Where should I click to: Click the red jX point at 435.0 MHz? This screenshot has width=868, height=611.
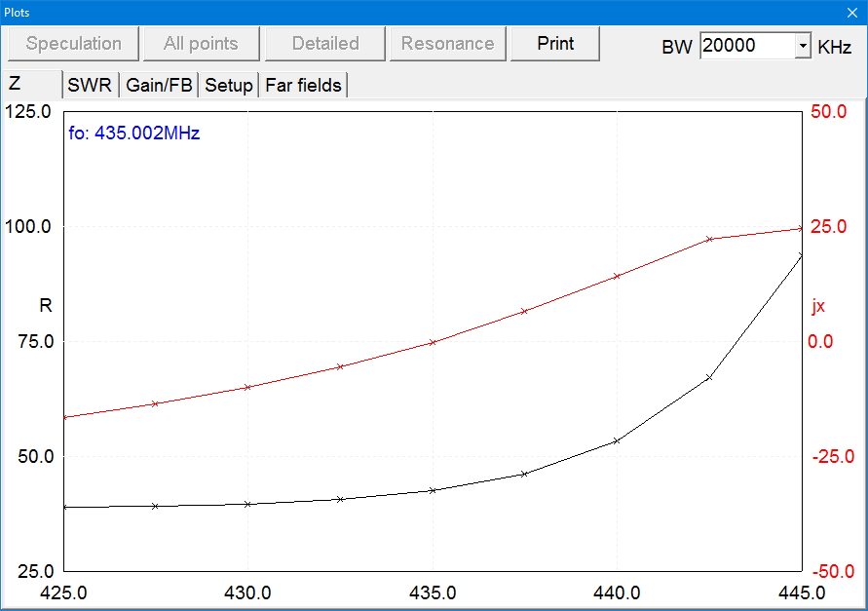point(432,342)
